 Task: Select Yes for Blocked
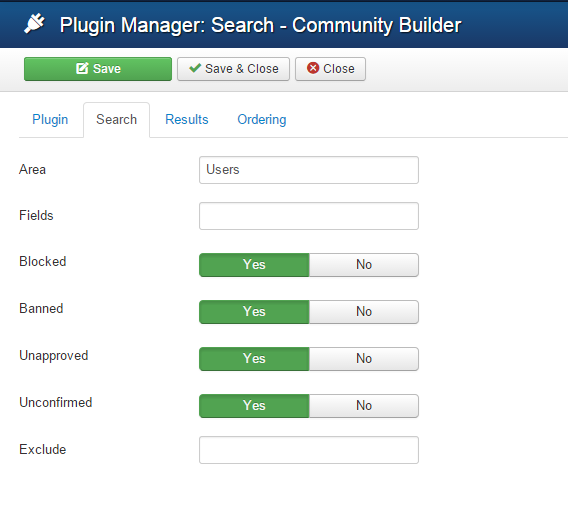tap(254, 265)
